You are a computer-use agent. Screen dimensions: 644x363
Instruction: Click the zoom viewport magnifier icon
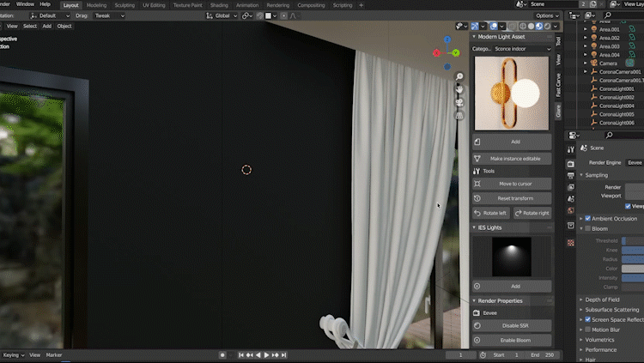tap(459, 76)
